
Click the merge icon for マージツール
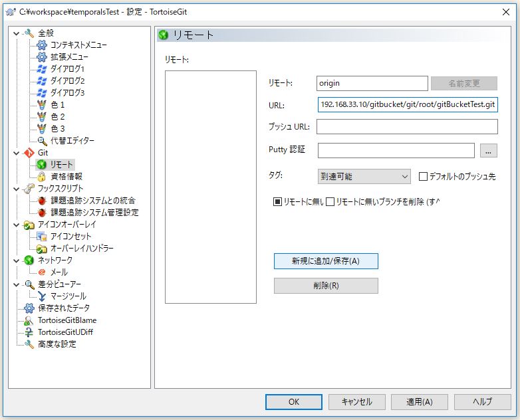42,296
